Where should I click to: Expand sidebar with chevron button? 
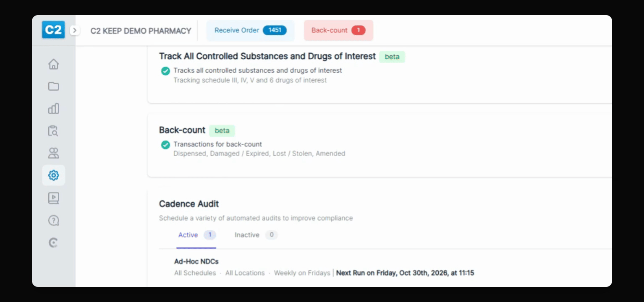point(74,30)
